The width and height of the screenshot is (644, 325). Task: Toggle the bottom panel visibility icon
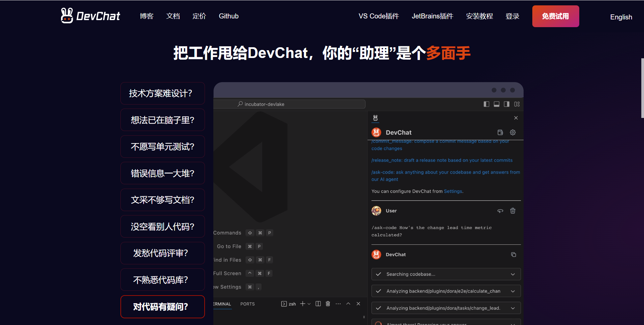(496, 104)
